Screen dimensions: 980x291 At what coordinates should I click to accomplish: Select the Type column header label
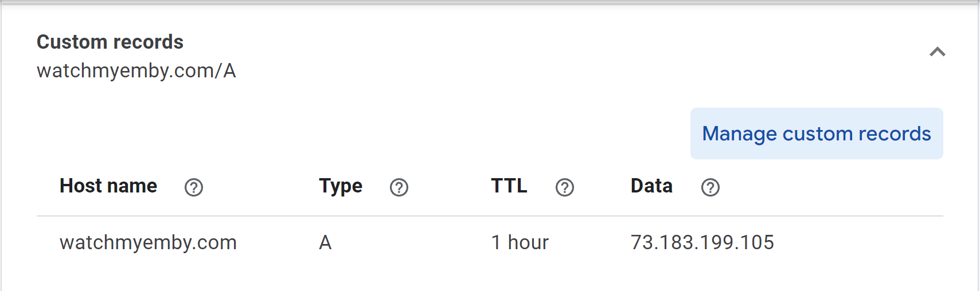point(341,186)
